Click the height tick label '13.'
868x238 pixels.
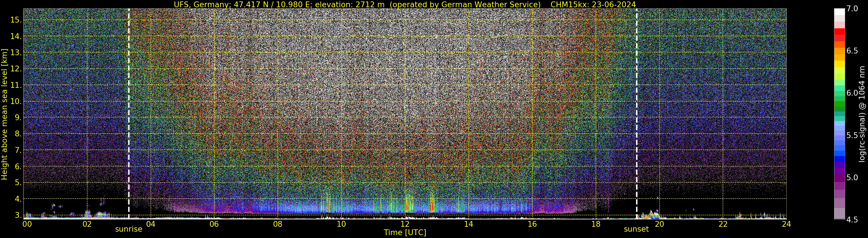click(x=16, y=53)
